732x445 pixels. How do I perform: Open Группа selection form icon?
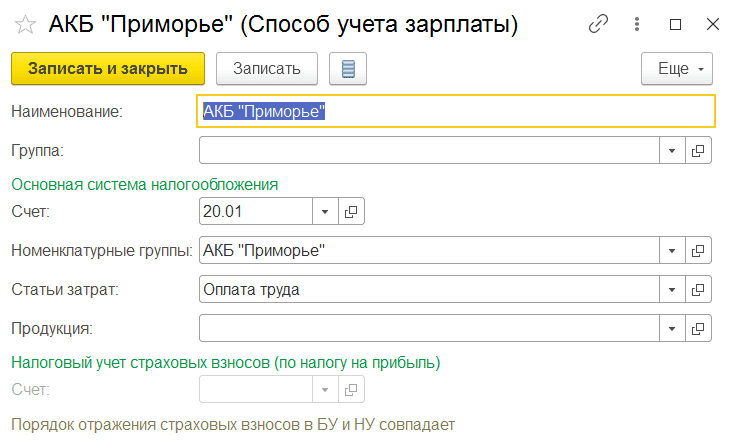coord(698,150)
